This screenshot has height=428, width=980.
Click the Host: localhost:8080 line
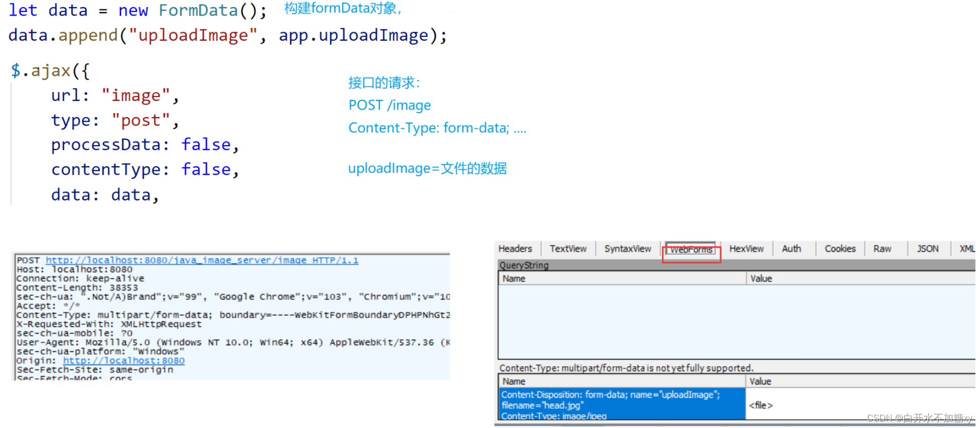[74, 269]
